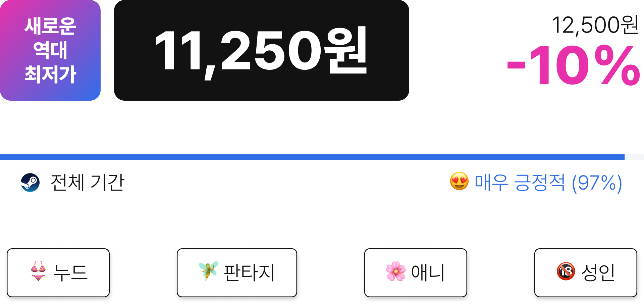Choose the 애니 tag label
This screenshot has width=644, height=304.
(x=428, y=272)
